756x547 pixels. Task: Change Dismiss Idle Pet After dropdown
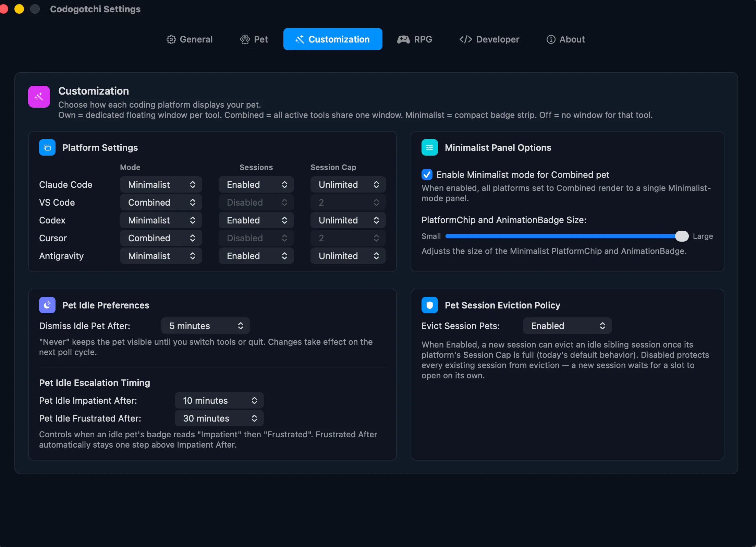click(x=206, y=326)
